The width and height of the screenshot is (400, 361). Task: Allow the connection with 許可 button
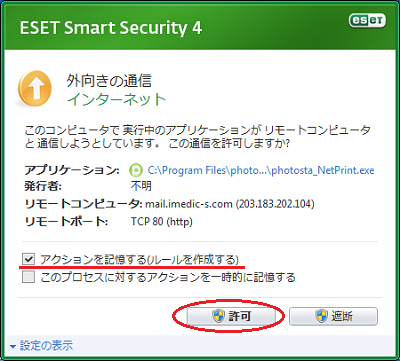click(231, 316)
